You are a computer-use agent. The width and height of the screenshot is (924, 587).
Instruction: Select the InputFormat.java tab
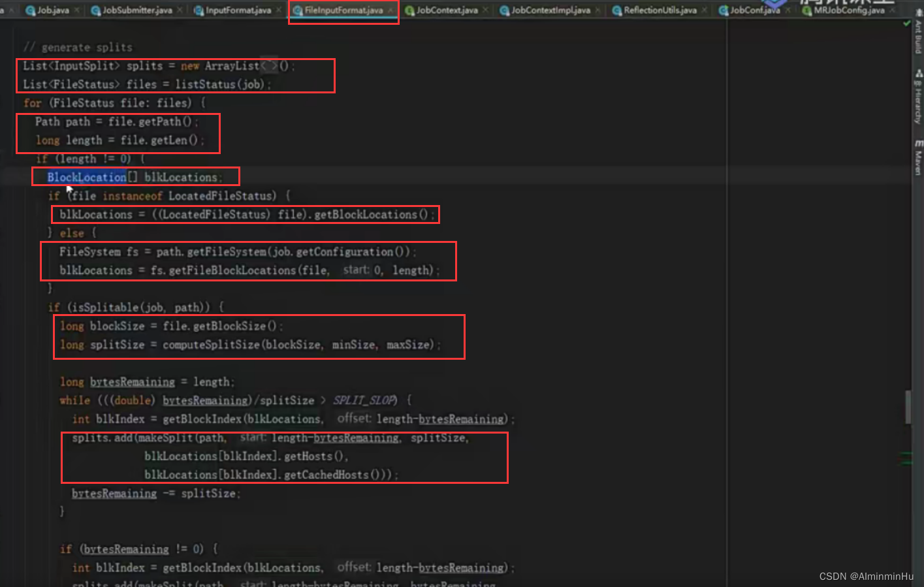tap(238, 10)
